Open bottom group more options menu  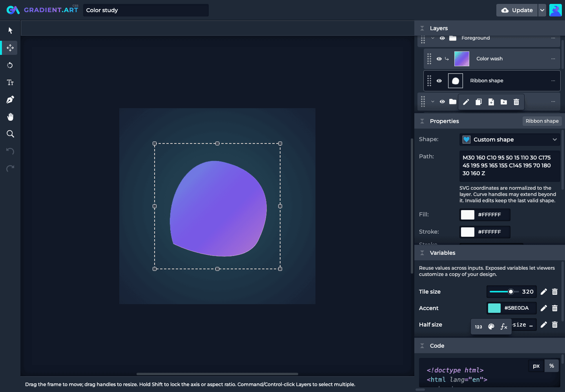coord(553,102)
